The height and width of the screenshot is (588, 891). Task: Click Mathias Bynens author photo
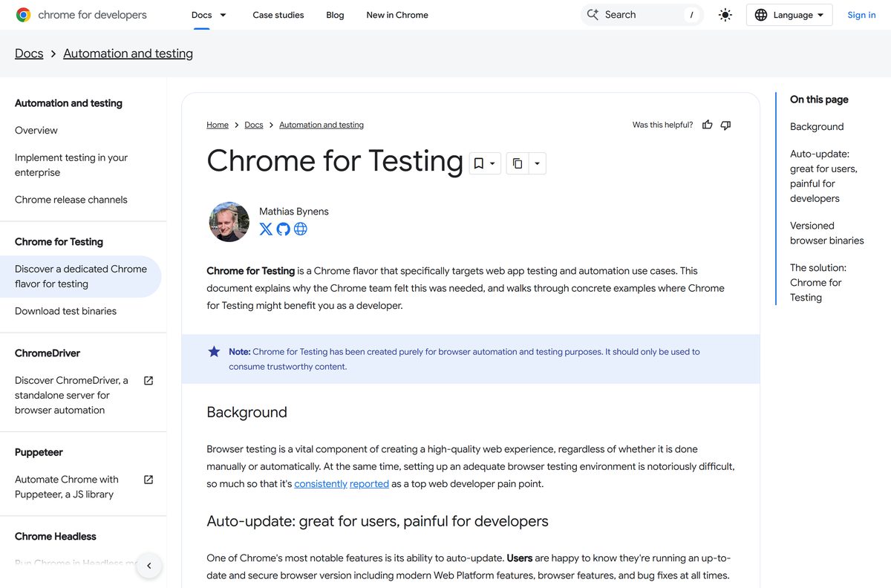[x=229, y=221]
